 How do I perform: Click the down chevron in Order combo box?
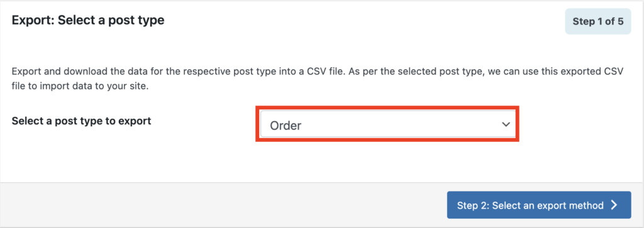coord(506,124)
